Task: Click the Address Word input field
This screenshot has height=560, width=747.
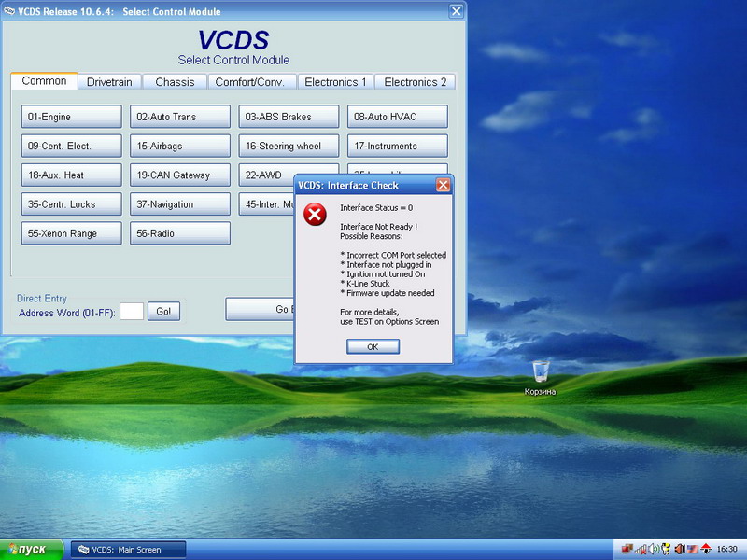Action: [x=132, y=312]
